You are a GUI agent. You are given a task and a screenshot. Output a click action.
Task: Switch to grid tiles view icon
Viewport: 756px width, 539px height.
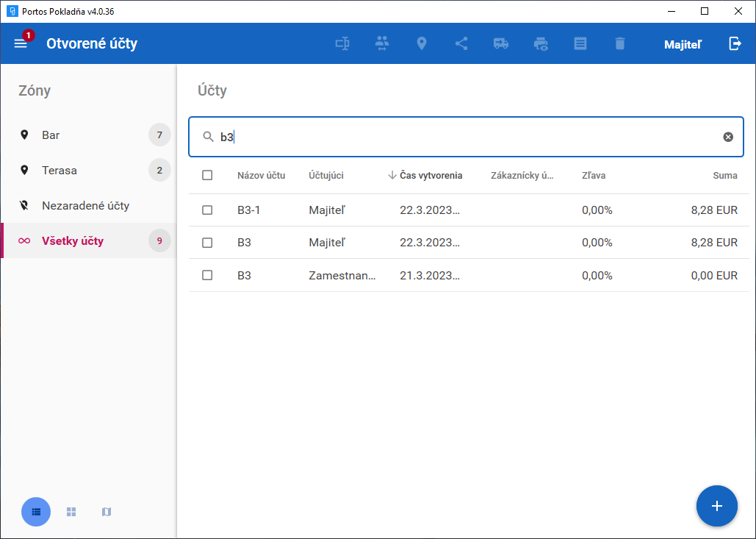(x=71, y=512)
